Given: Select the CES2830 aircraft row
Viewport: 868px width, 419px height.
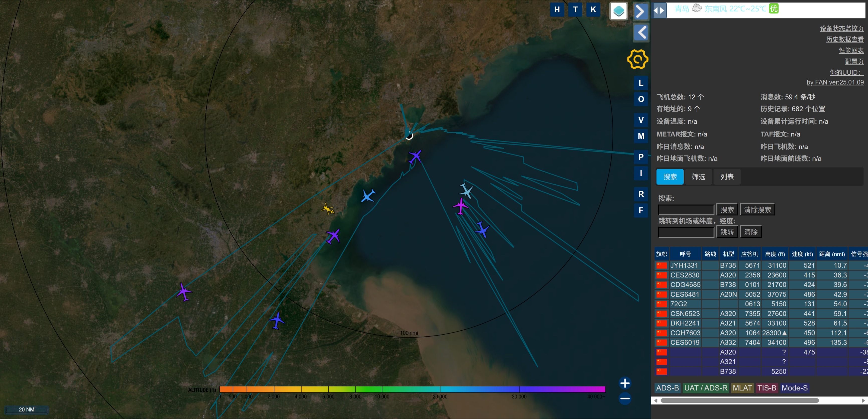Looking at the screenshot, I should pos(761,275).
